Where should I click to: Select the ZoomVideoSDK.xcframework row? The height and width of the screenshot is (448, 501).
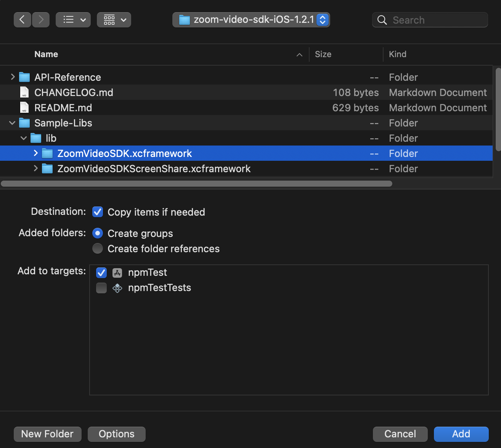(246, 153)
